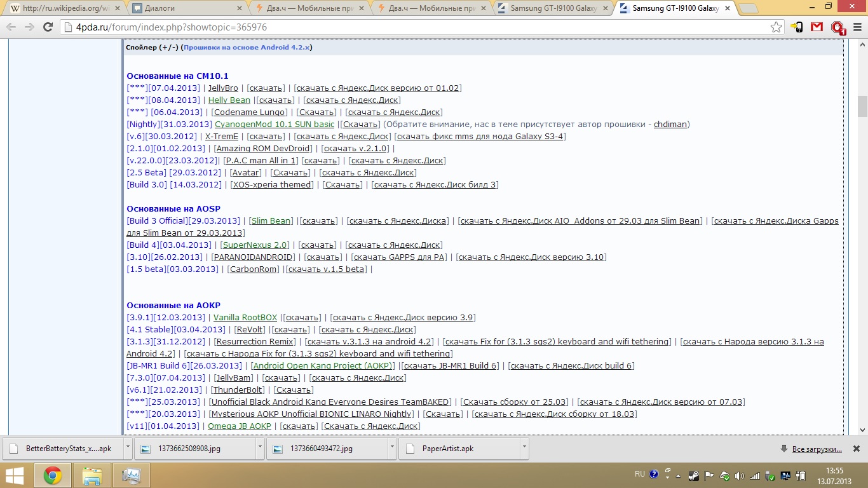Click the forward navigation arrow
Viewport: 868px width, 488px height.
[x=29, y=27]
